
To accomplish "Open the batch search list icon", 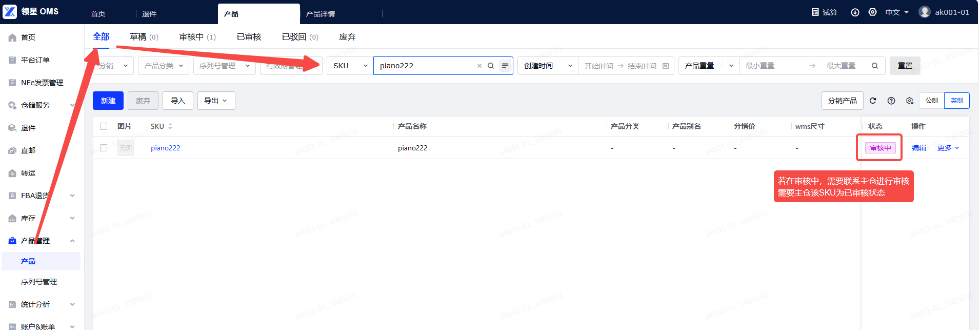I will click(x=505, y=66).
